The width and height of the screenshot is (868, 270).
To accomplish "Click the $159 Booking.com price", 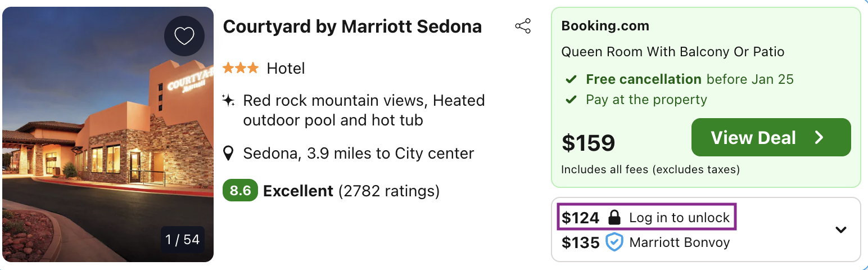I will [x=589, y=143].
